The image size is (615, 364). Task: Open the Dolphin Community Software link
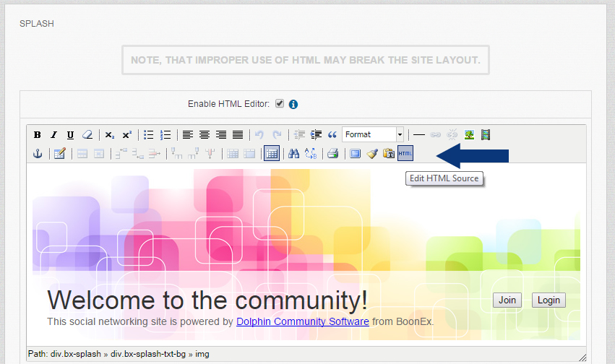302,321
